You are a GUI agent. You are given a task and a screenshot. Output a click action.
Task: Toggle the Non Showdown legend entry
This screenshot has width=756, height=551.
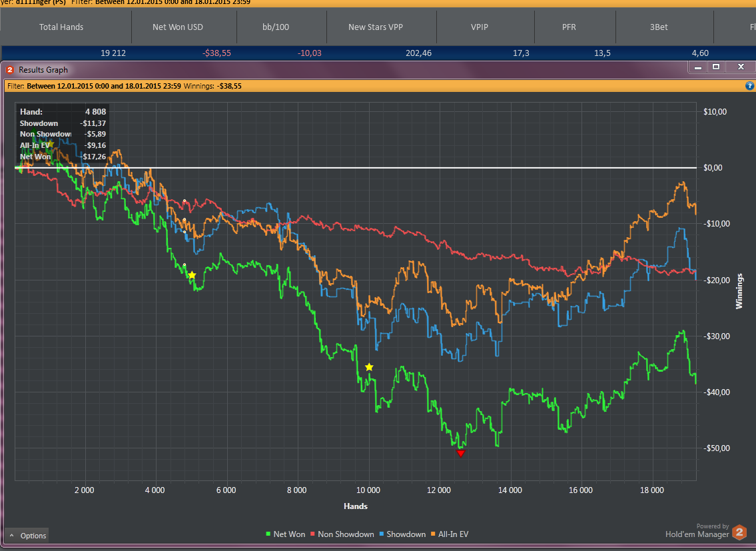click(x=342, y=534)
